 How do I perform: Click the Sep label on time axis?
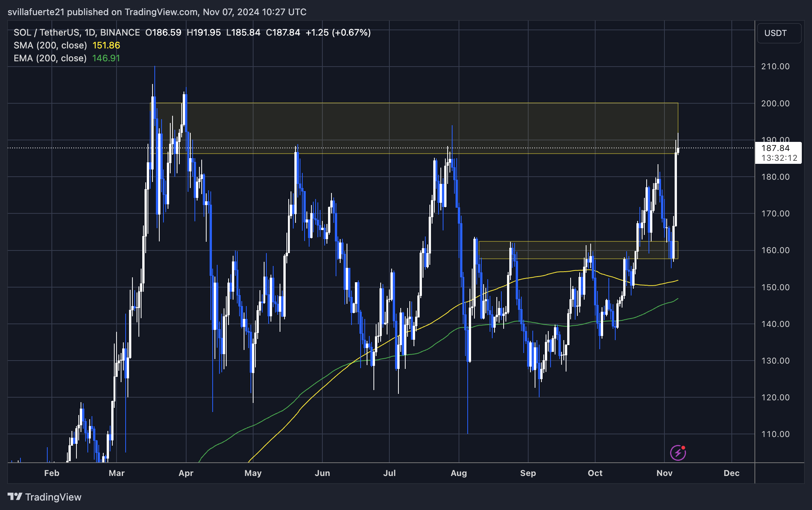528,473
